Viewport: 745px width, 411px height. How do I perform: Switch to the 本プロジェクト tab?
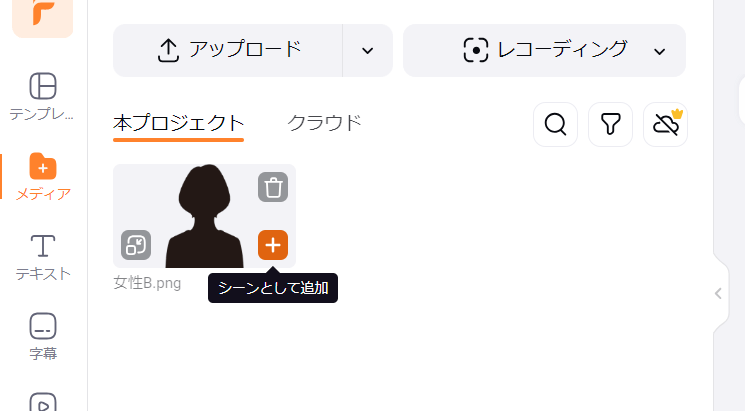click(179, 124)
